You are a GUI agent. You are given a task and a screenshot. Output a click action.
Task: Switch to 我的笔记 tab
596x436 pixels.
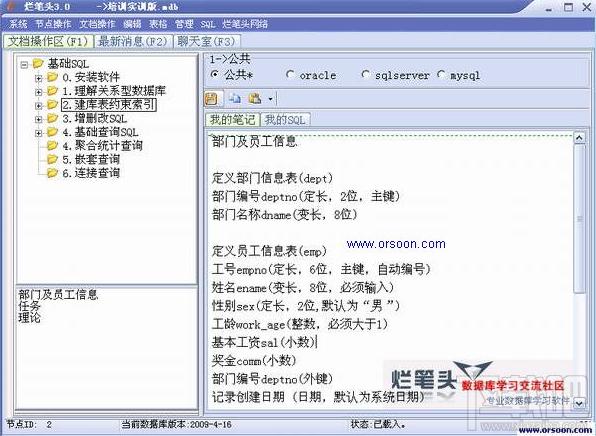coord(233,120)
